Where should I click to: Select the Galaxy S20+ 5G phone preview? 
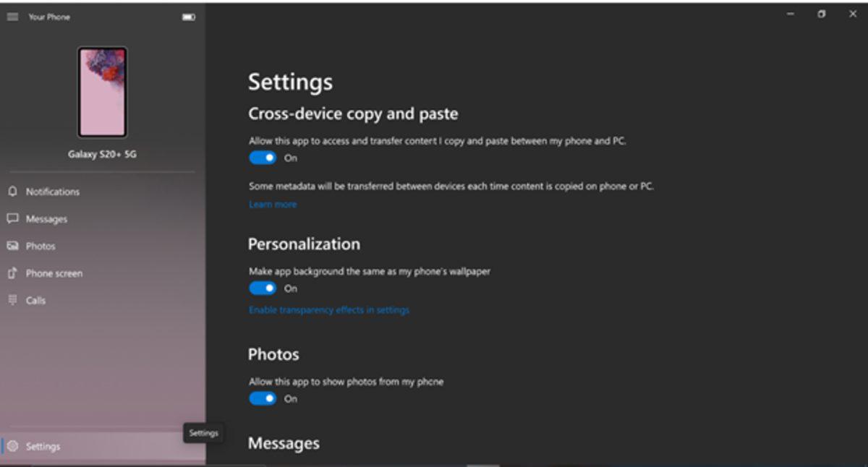click(102, 93)
